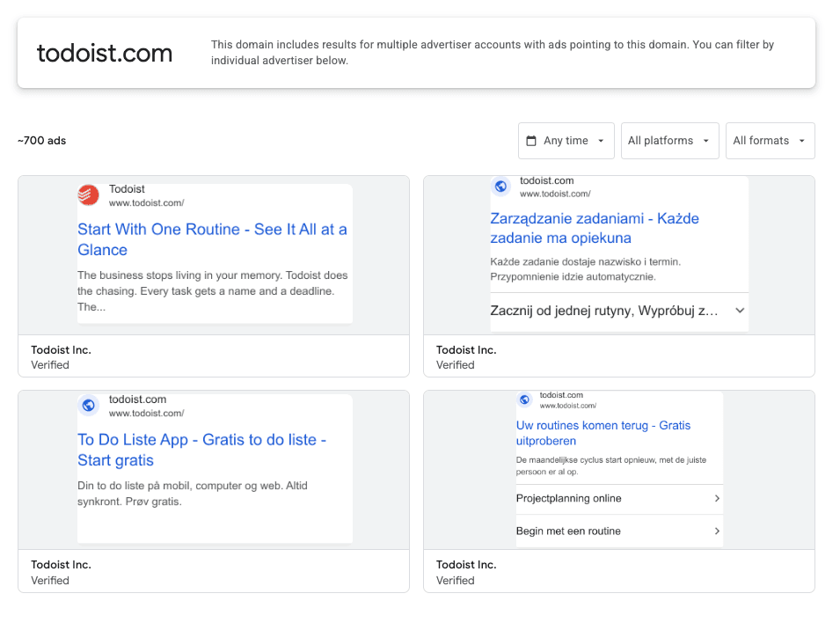This screenshot has width=840, height=623.
Task: Open the Any time date filter dropdown
Action: coord(566,141)
